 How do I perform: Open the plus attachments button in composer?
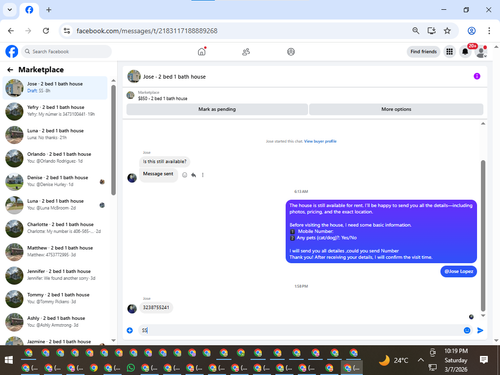tap(130, 330)
